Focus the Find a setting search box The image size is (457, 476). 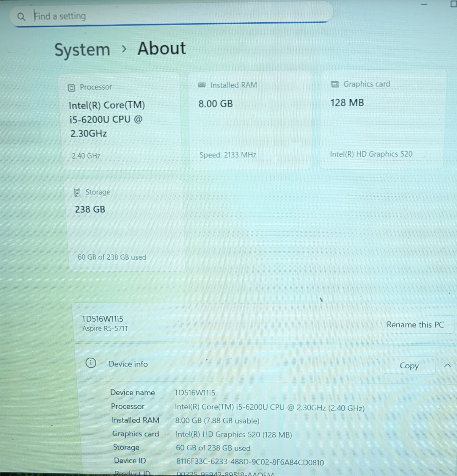[171, 15]
